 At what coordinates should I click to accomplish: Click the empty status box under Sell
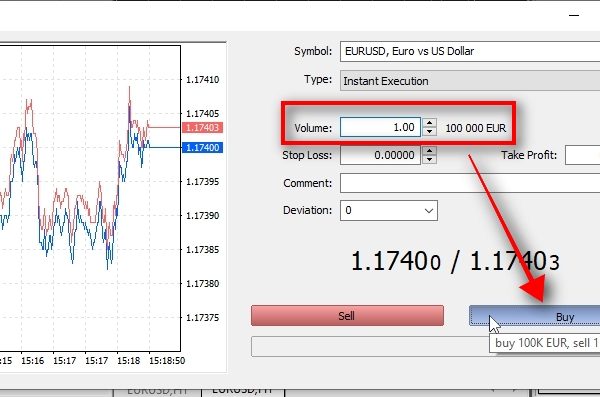370,346
